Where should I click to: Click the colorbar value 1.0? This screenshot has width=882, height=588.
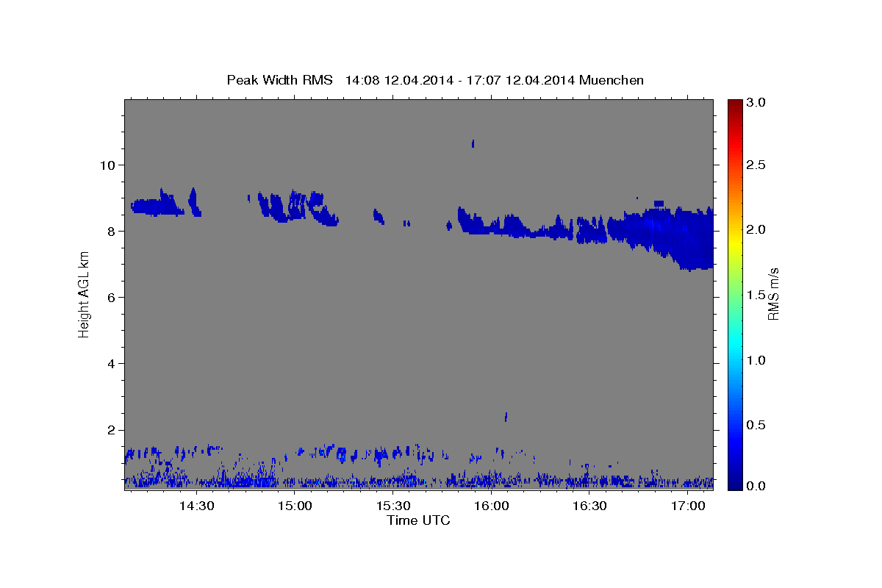(756, 360)
